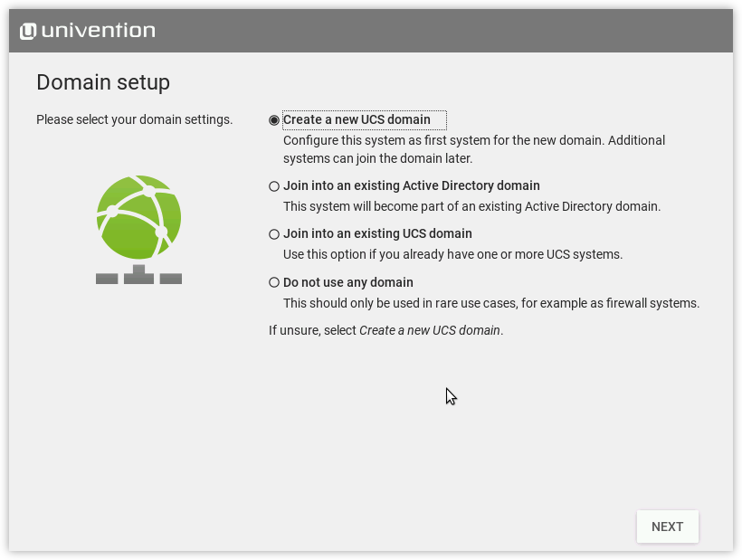
Task: Select the Create a new UCS domain radio button
Action: [x=274, y=120]
